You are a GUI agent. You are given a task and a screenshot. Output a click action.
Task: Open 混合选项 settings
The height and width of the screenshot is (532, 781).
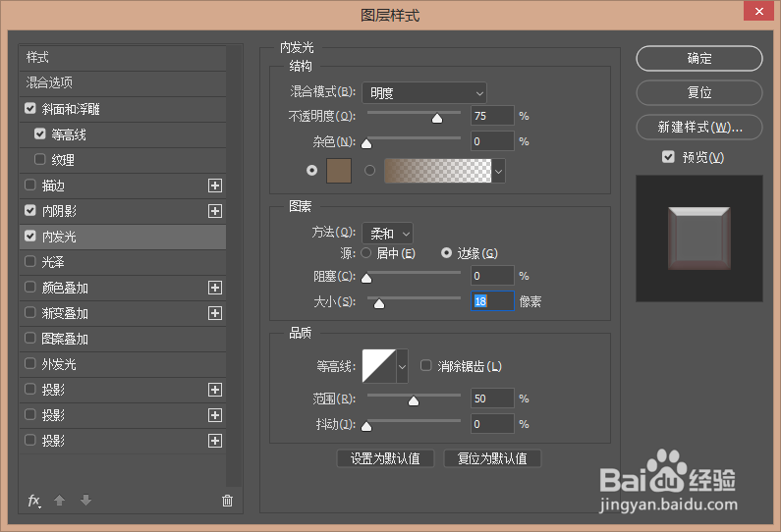point(123,82)
